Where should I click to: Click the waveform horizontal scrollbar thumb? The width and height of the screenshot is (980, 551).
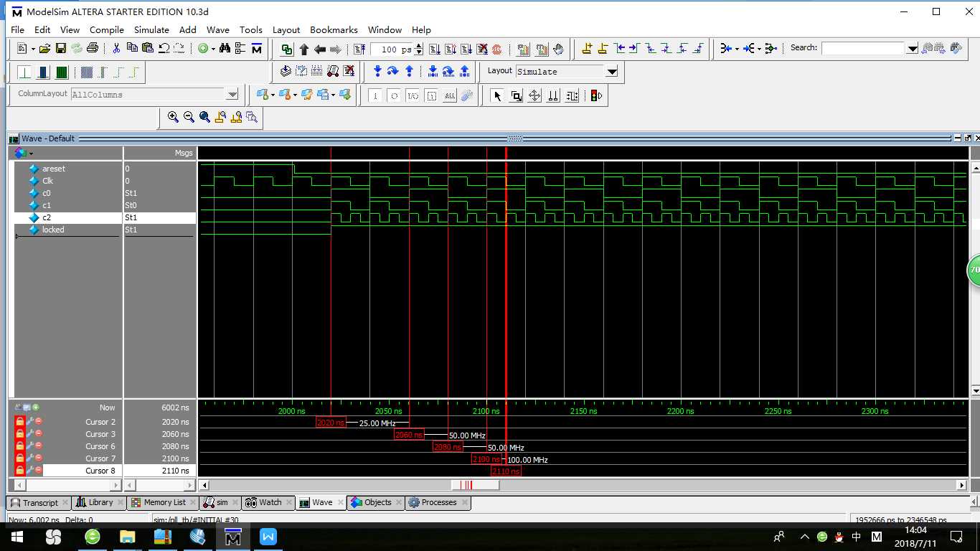point(475,485)
